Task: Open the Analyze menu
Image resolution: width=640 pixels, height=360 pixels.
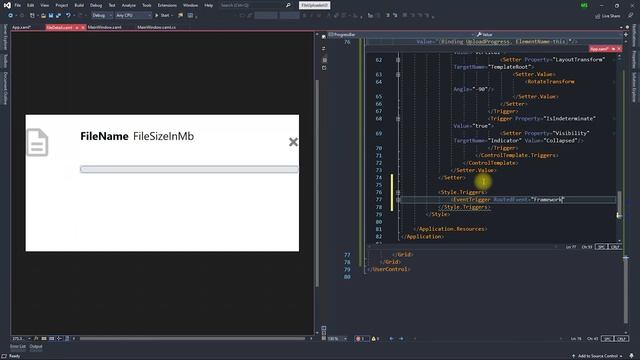Action: click(129, 5)
